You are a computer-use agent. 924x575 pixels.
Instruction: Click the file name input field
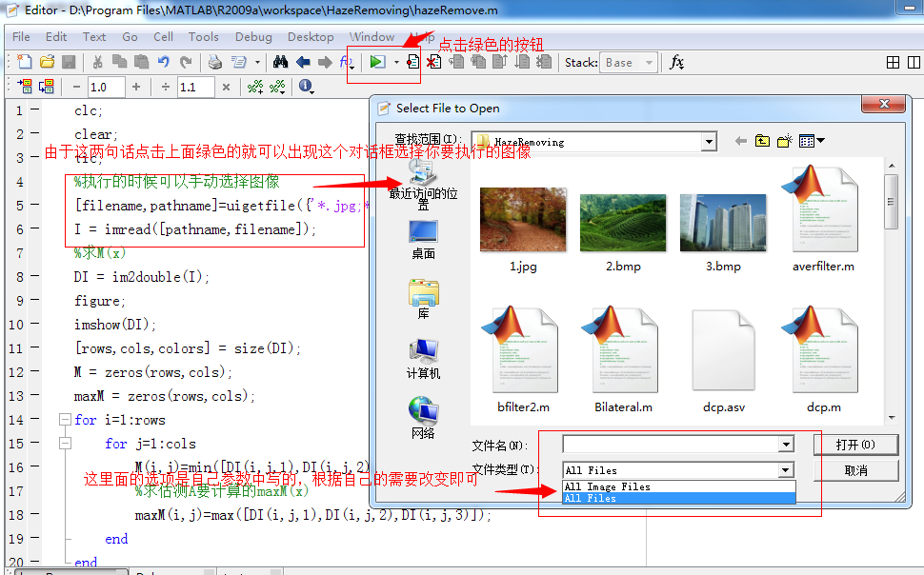672,445
